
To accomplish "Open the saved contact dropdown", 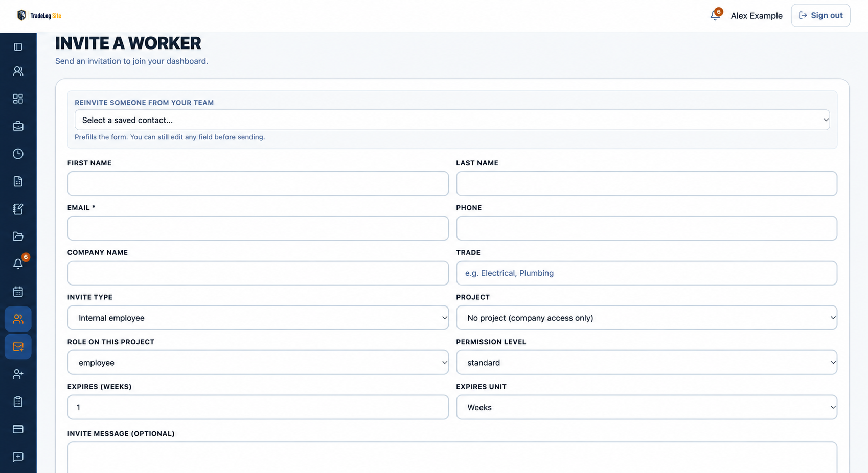I will click(x=452, y=120).
